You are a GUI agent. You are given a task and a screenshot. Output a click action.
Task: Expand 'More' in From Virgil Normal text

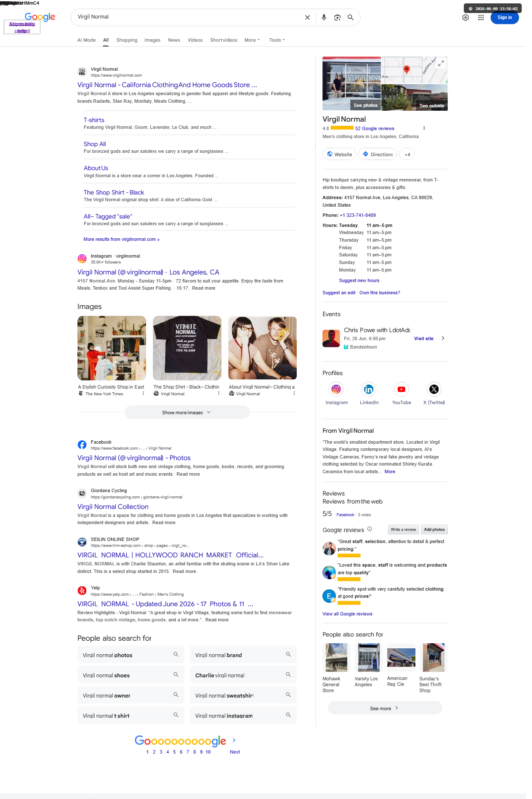point(390,471)
